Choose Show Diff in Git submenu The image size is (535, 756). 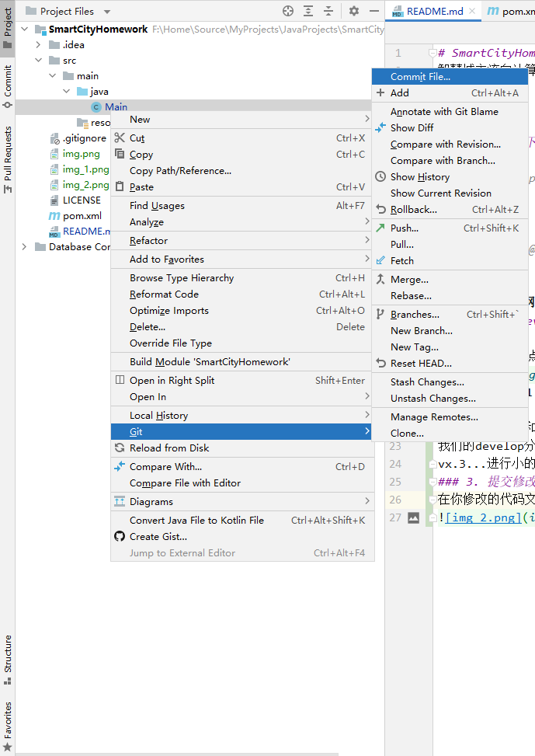click(450, 127)
